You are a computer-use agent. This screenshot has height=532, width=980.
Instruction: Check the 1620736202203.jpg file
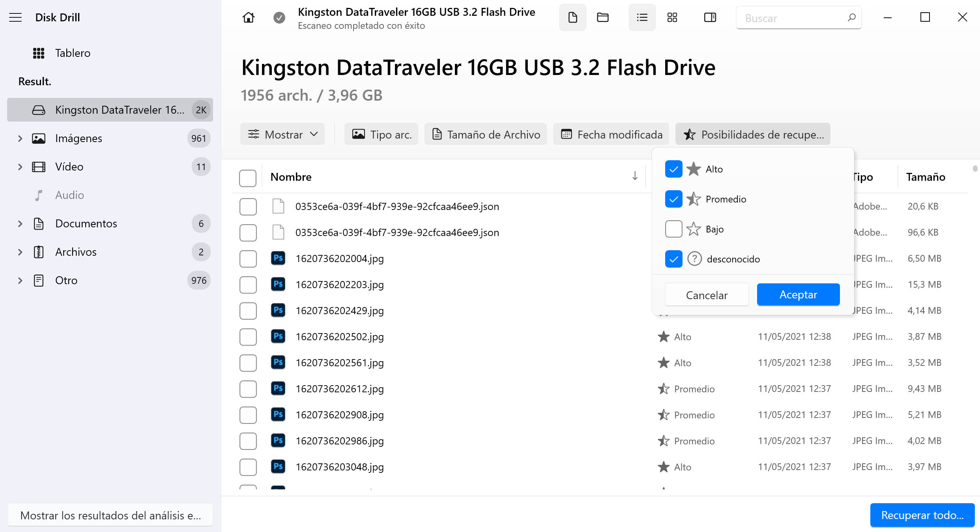(248, 285)
